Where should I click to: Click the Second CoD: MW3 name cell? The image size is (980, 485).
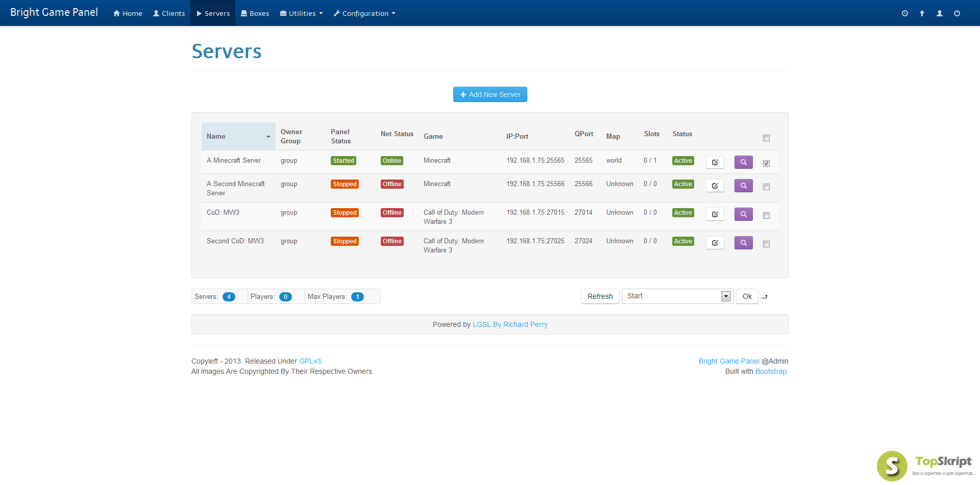tap(235, 241)
